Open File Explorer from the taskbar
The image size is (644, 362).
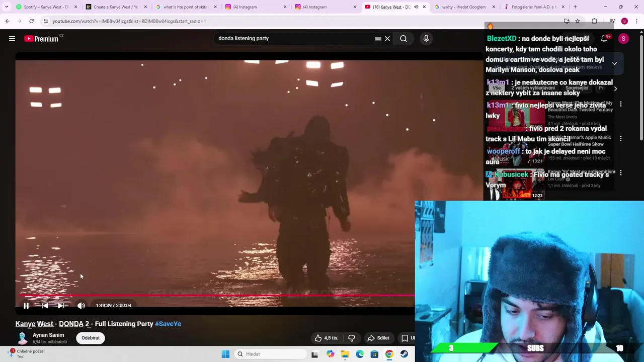[345, 354]
